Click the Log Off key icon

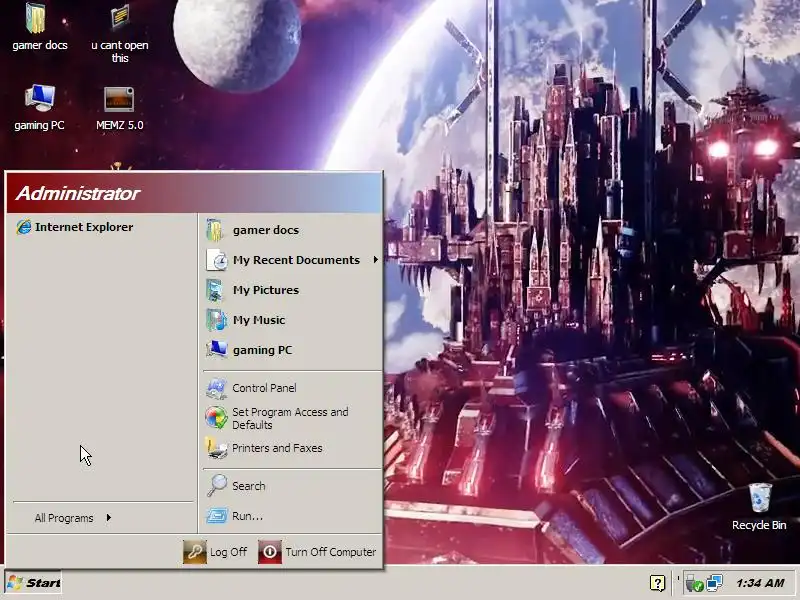pos(195,552)
